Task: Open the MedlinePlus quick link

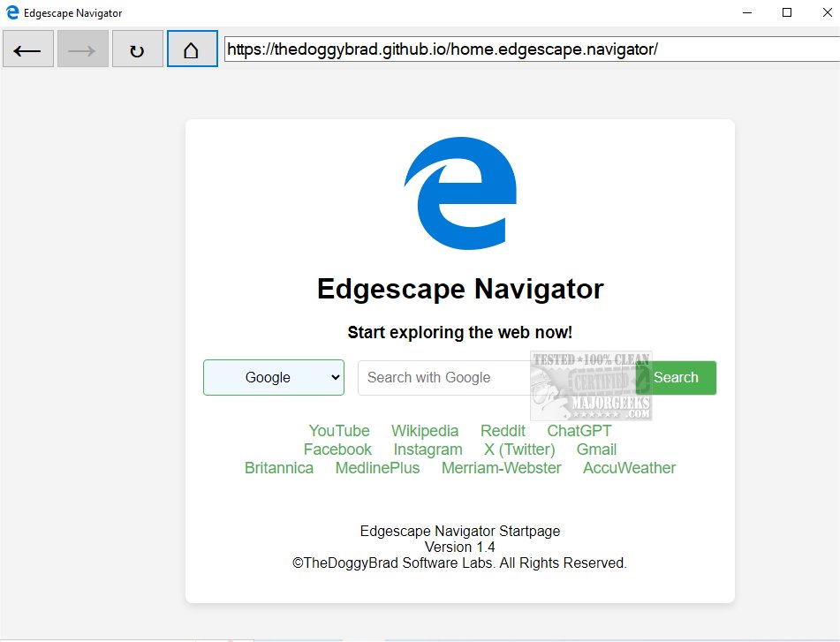Action: tap(378, 468)
